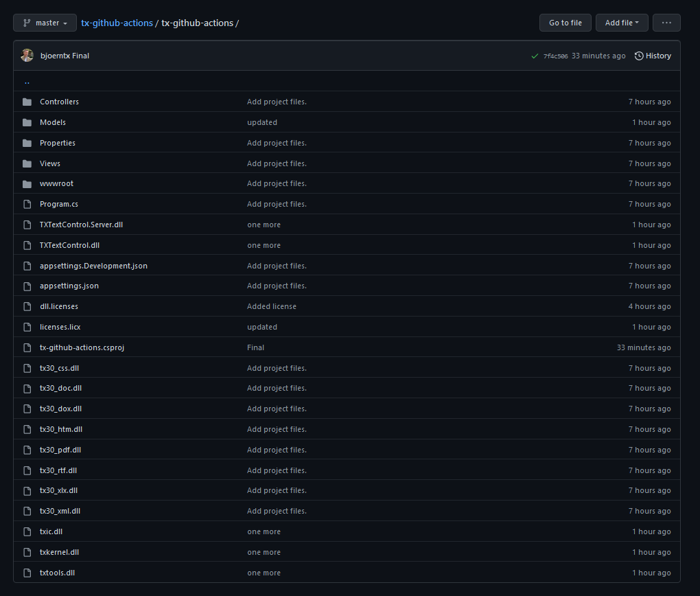Image resolution: width=700 pixels, height=596 pixels.
Task: Click the file icon beside txic.dll
Action: [x=27, y=531]
